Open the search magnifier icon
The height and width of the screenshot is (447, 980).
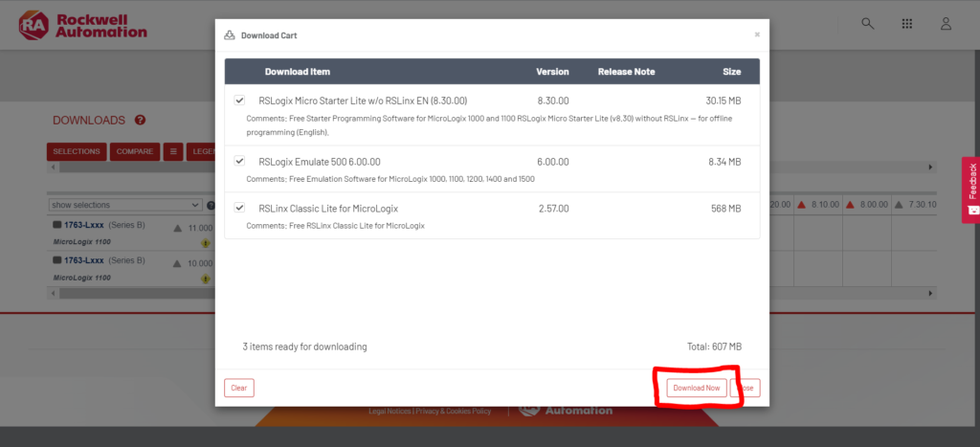(867, 24)
